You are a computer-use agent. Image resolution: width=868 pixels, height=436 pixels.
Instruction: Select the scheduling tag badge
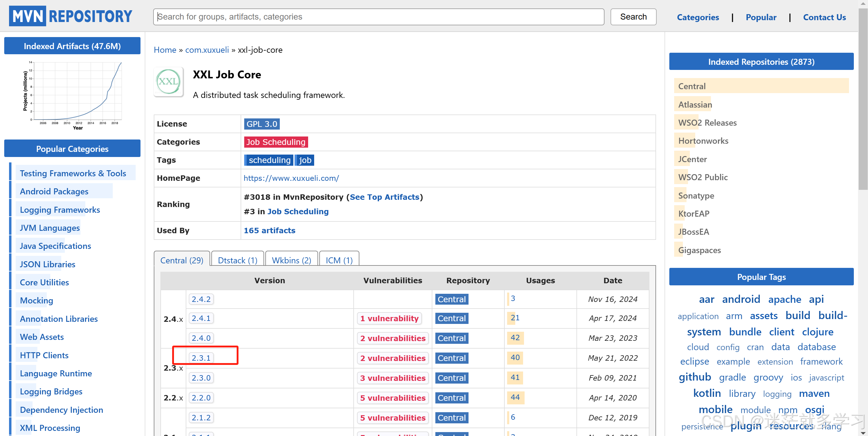pyautogui.click(x=269, y=160)
